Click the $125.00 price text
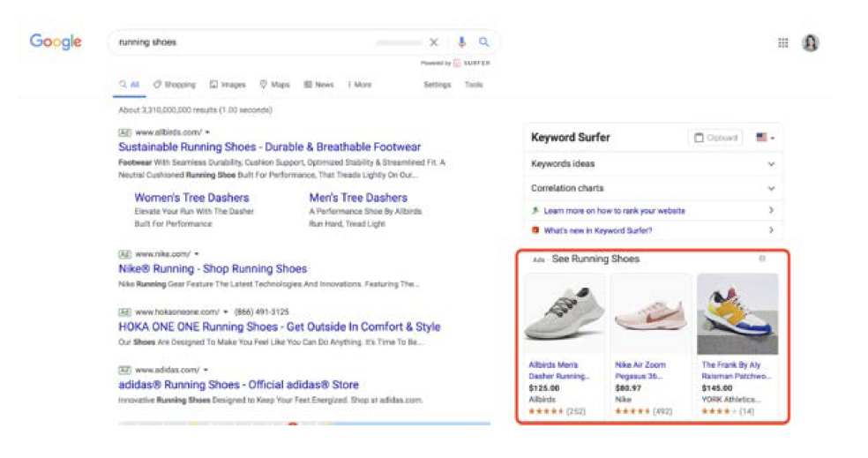Screen dimensions: 868x458 coord(543,388)
